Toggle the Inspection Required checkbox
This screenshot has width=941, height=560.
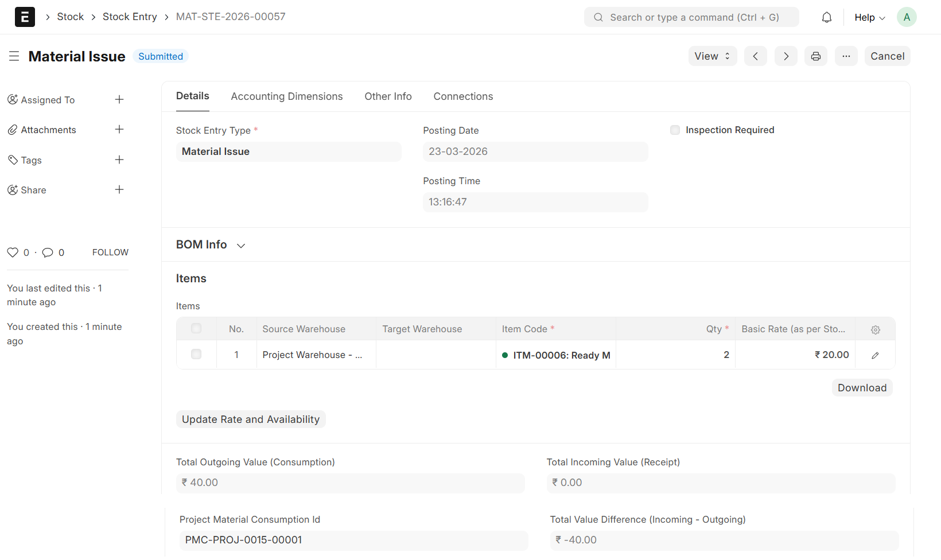coord(675,130)
